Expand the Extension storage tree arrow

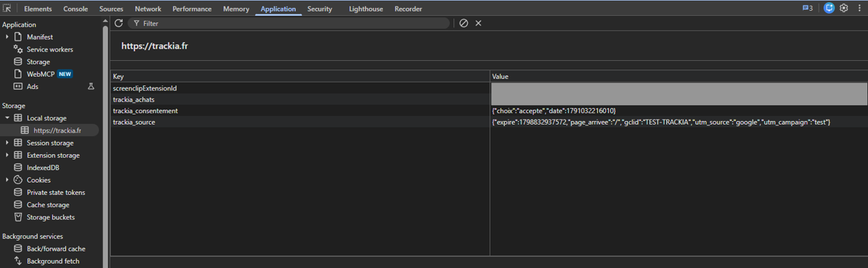(x=7, y=155)
